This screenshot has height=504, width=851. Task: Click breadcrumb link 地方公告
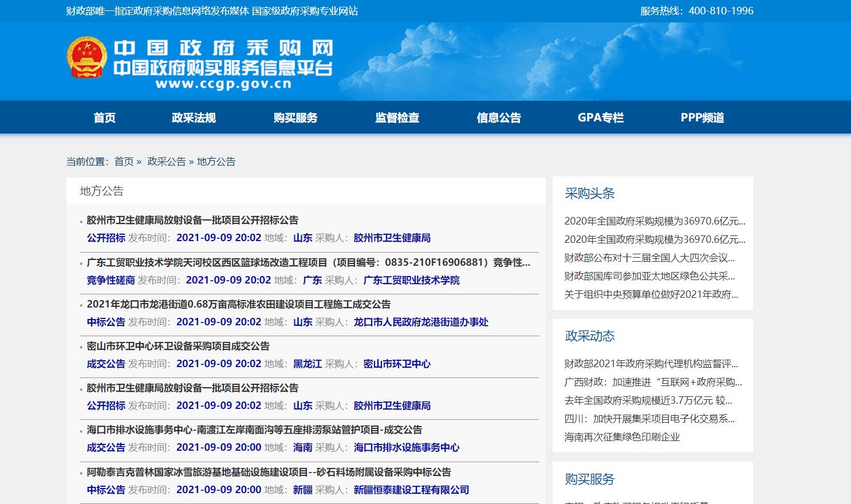tap(216, 162)
